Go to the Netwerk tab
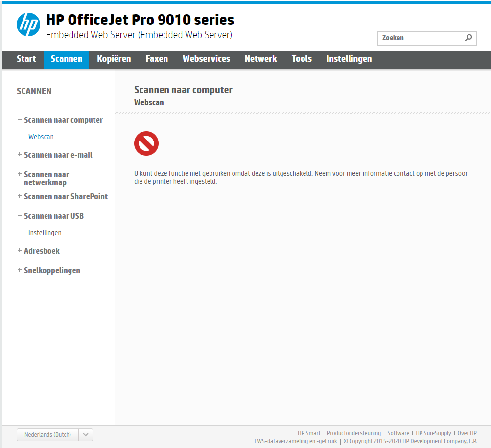The width and height of the screenshot is (491, 448). coord(260,59)
